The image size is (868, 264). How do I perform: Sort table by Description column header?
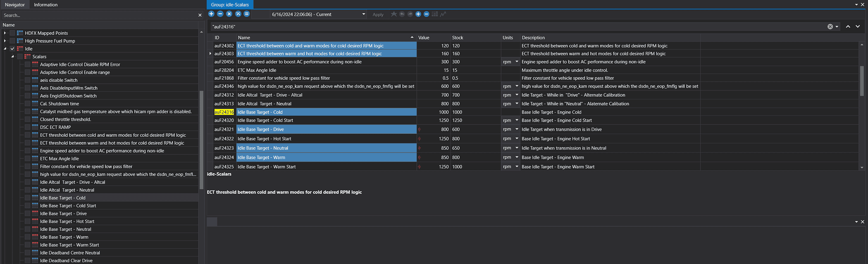[533, 38]
